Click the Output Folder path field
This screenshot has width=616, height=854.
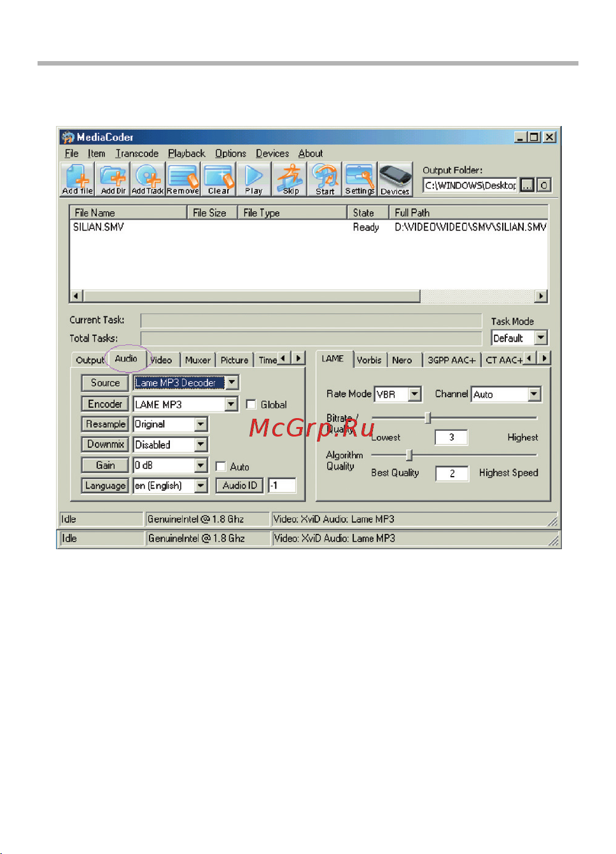(470, 185)
